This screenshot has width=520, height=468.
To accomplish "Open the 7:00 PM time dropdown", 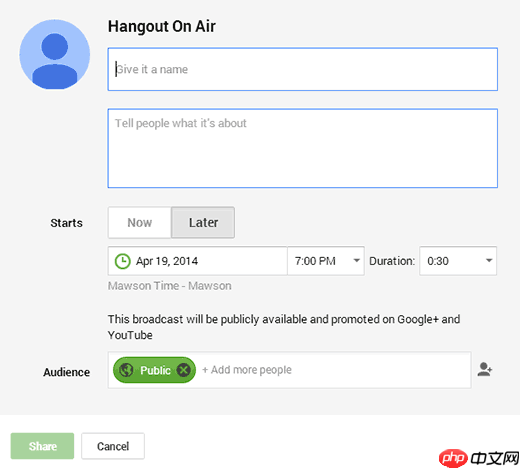I will point(326,261).
